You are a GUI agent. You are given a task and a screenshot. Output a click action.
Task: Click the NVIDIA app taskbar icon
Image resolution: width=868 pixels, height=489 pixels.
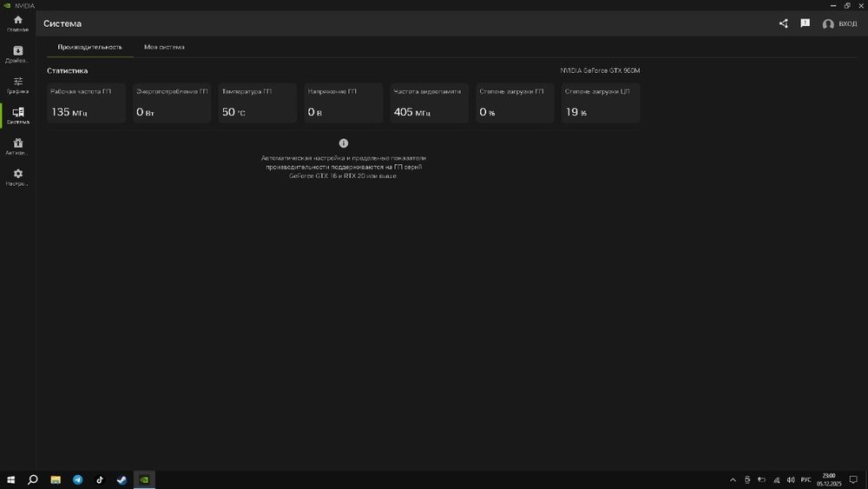coord(144,479)
